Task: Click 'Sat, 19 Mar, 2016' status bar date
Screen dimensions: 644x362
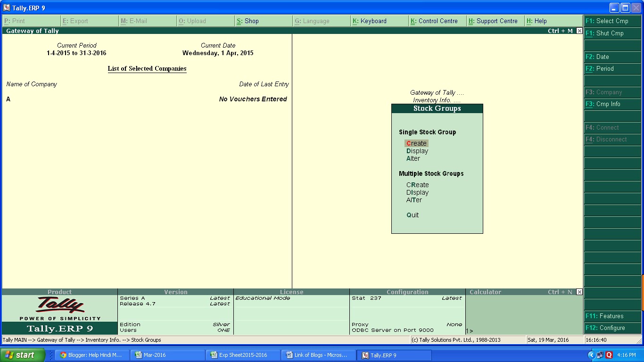Action: 548,340
